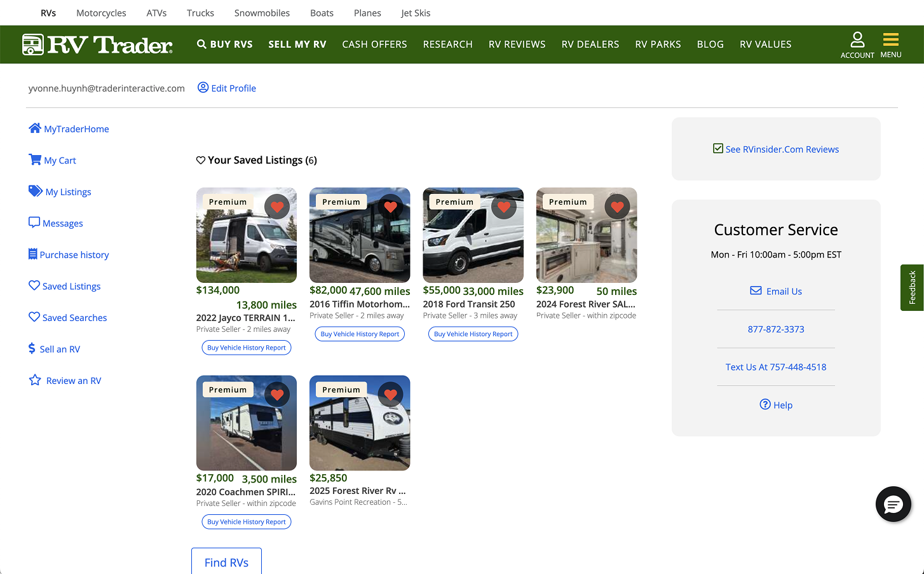924x574 pixels.
Task: Buy Vehicle History Report for Coachmen Spirit
Action: click(x=247, y=522)
